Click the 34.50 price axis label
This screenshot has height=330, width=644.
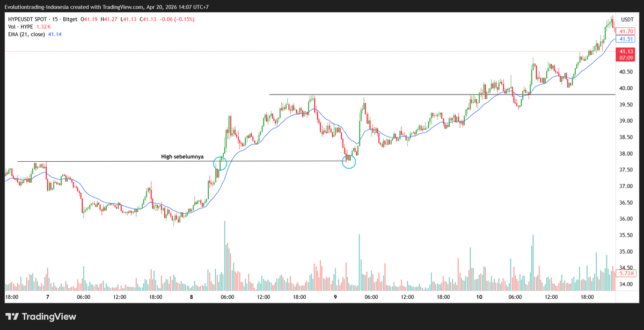(x=626, y=268)
